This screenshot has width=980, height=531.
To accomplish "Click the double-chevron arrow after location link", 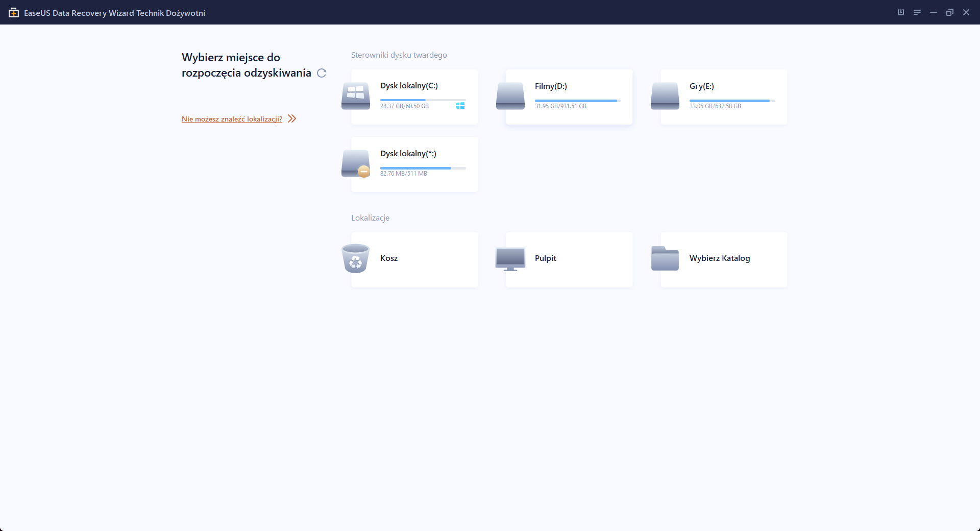I will click(292, 118).
